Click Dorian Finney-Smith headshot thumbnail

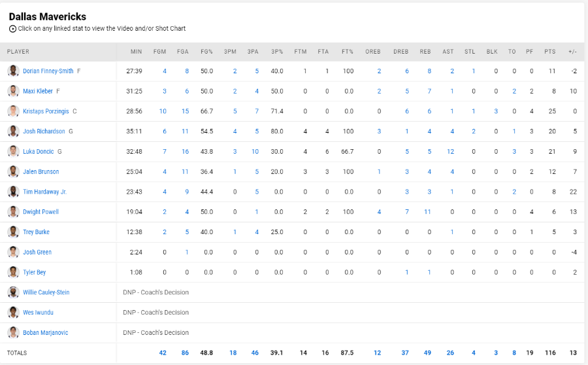[x=14, y=71]
